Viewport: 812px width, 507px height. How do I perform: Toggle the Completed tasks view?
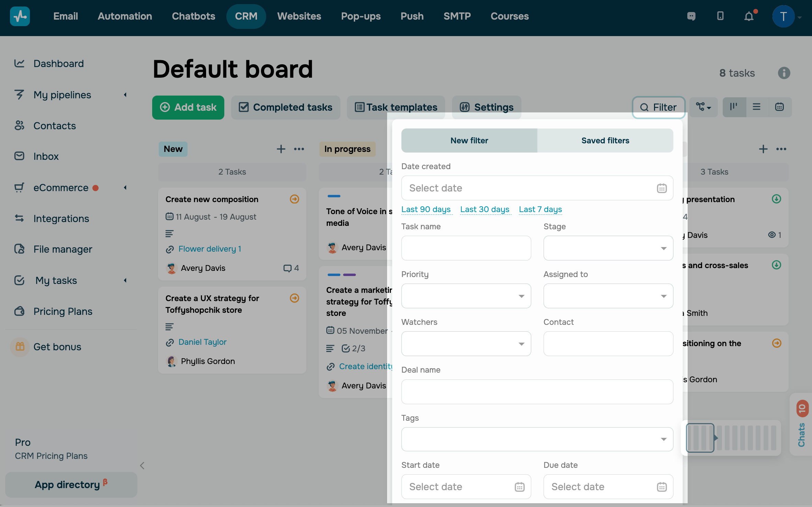(x=285, y=107)
